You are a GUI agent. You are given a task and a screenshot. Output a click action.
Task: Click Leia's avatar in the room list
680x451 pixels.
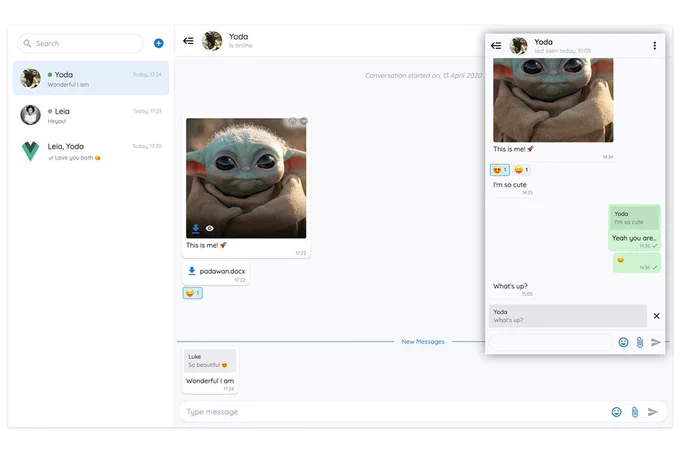click(30, 115)
